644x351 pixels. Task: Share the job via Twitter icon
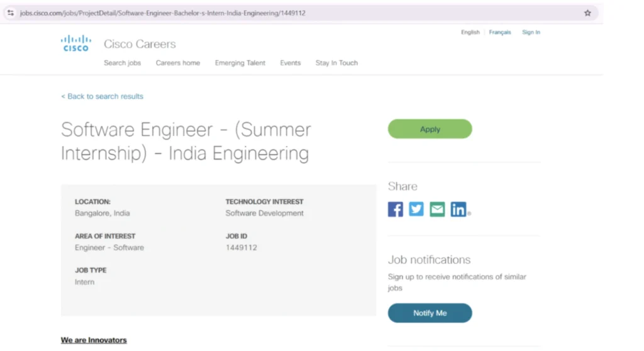tap(416, 209)
